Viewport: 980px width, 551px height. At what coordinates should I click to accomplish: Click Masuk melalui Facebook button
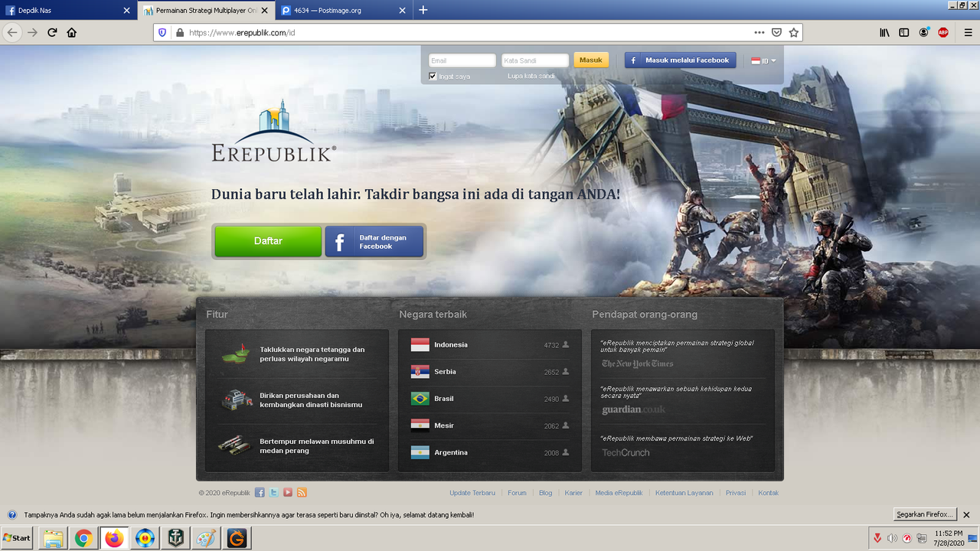[681, 60]
